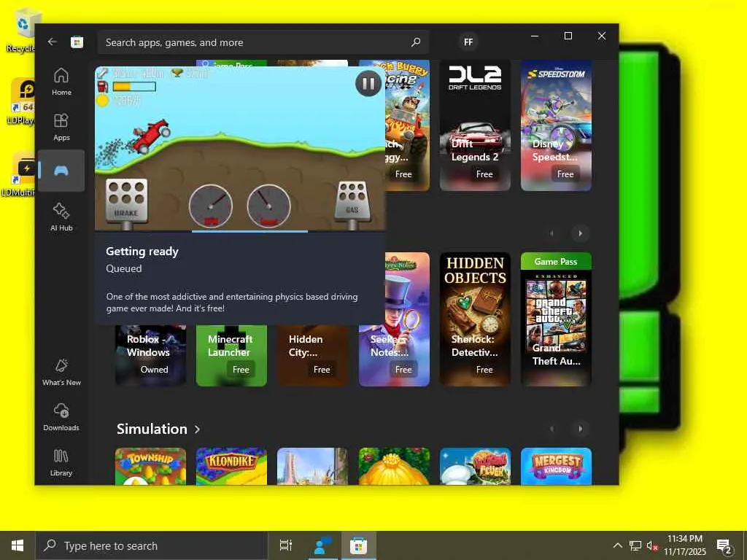Focus the Search apps, games, and more box
The width and height of the screenshot is (747, 560).
pyautogui.click(x=263, y=42)
